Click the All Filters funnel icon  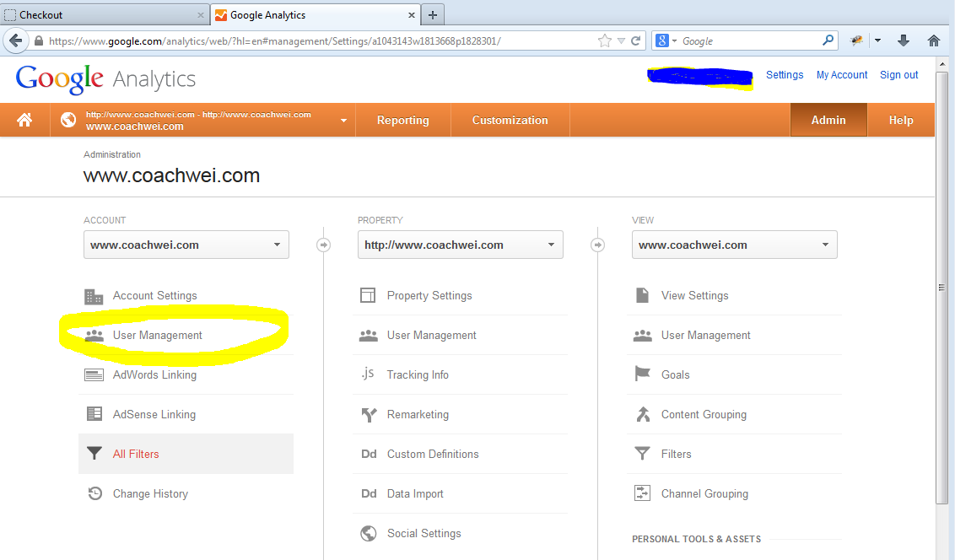tap(94, 454)
